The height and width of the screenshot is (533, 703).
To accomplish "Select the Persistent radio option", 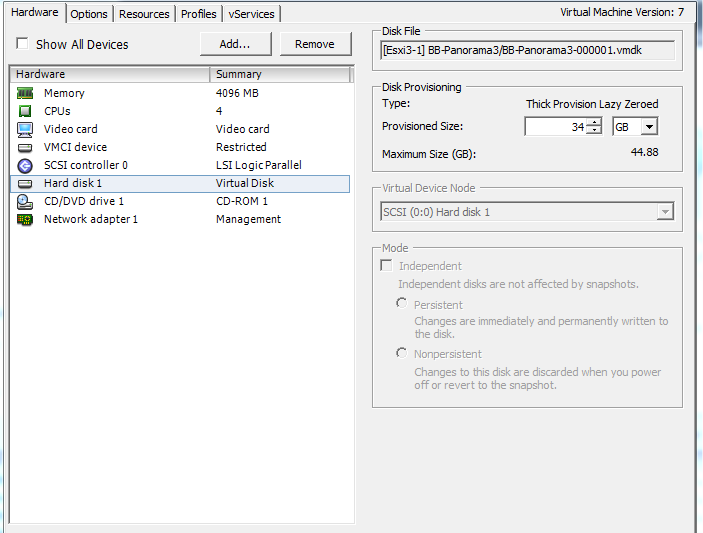I will (402, 303).
